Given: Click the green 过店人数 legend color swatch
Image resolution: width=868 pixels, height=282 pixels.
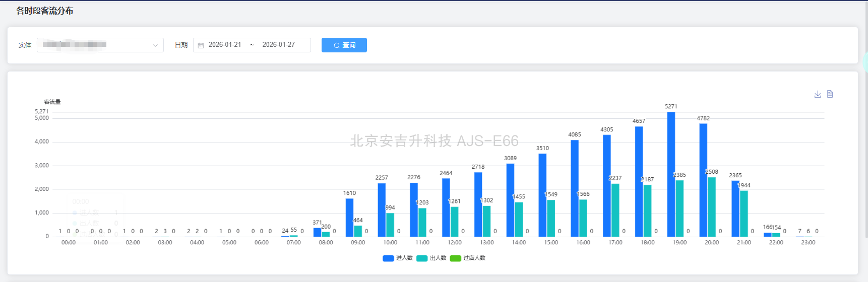Looking at the screenshot, I should [x=455, y=258].
